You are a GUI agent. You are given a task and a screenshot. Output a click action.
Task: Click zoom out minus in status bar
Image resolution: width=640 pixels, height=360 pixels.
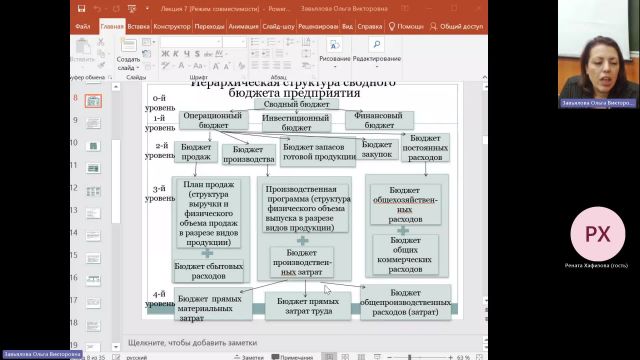tap(390, 357)
